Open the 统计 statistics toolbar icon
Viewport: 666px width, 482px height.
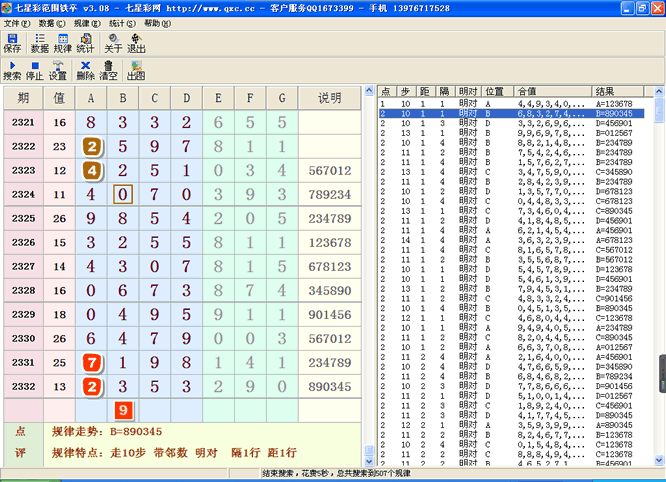[85, 43]
